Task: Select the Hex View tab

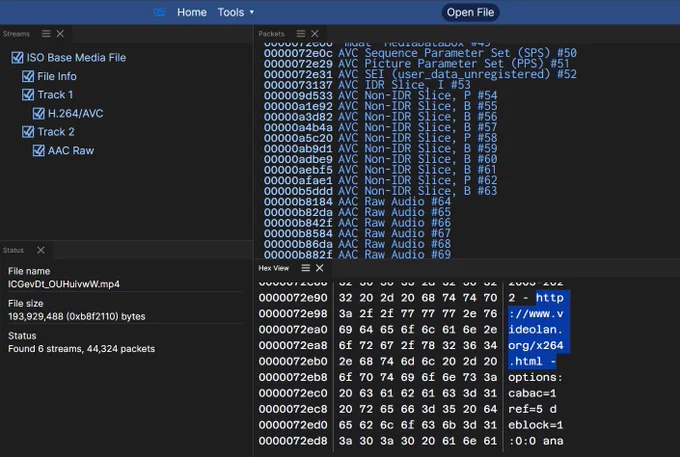Action: coord(274,268)
